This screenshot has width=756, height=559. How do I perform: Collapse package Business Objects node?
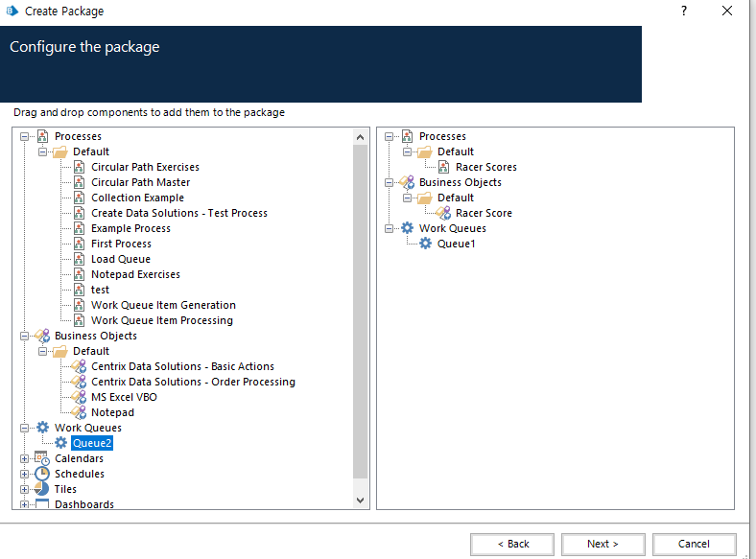coord(389,183)
